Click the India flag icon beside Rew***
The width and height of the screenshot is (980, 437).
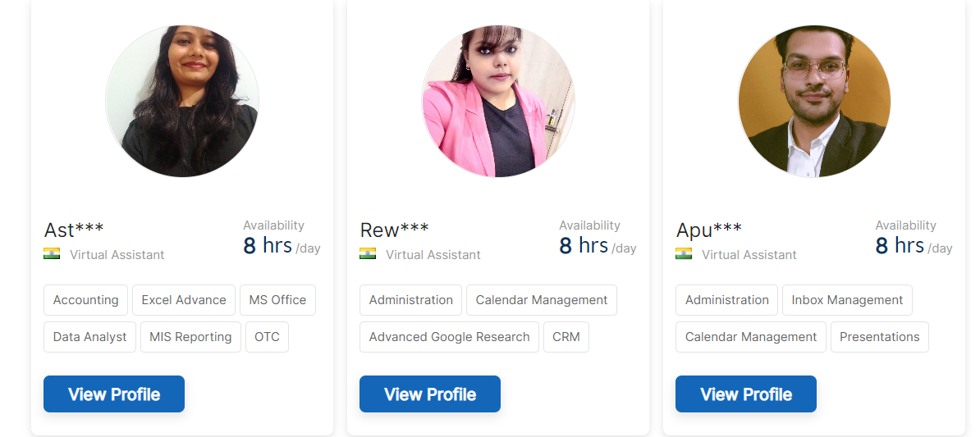368,253
